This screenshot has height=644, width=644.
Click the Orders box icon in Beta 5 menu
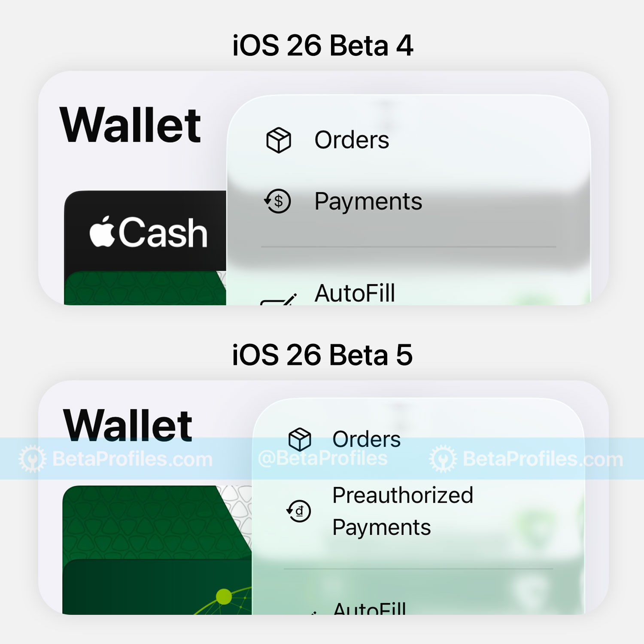click(299, 439)
